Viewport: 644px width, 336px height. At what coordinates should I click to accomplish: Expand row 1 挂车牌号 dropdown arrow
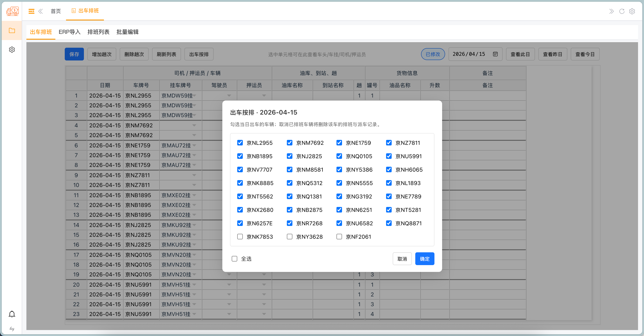pyautogui.click(x=194, y=96)
